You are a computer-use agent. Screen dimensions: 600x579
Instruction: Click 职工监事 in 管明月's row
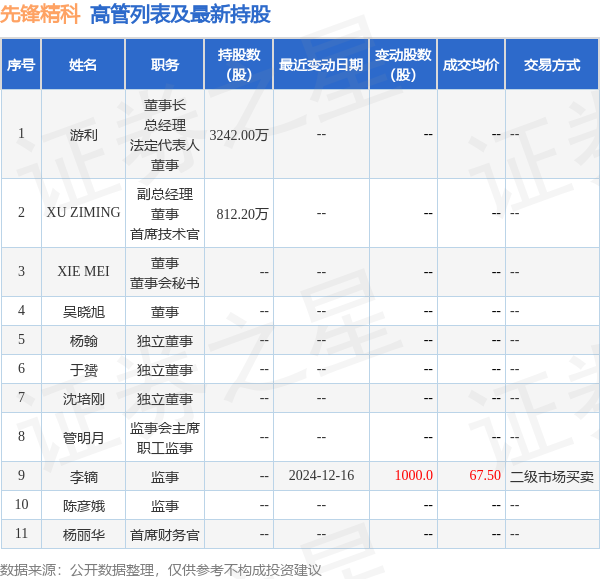coord(165,448)
